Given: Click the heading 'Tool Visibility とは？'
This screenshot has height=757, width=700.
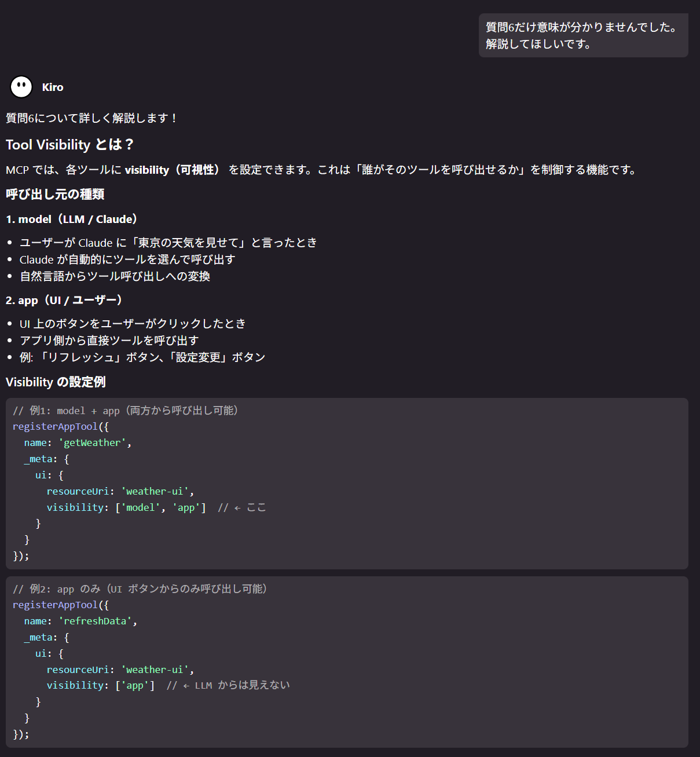Looking at the screenshot, I should point(70,144).
